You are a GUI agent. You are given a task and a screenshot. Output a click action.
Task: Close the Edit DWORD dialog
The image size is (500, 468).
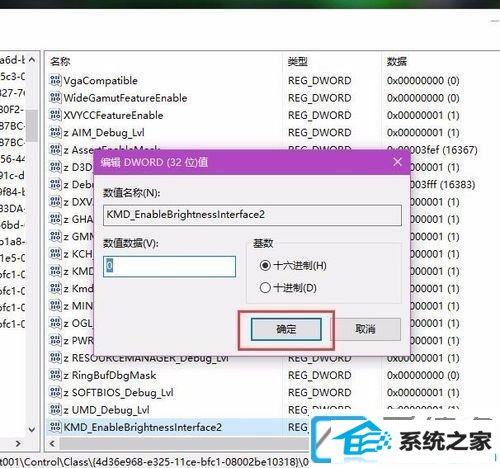[397, 162]
